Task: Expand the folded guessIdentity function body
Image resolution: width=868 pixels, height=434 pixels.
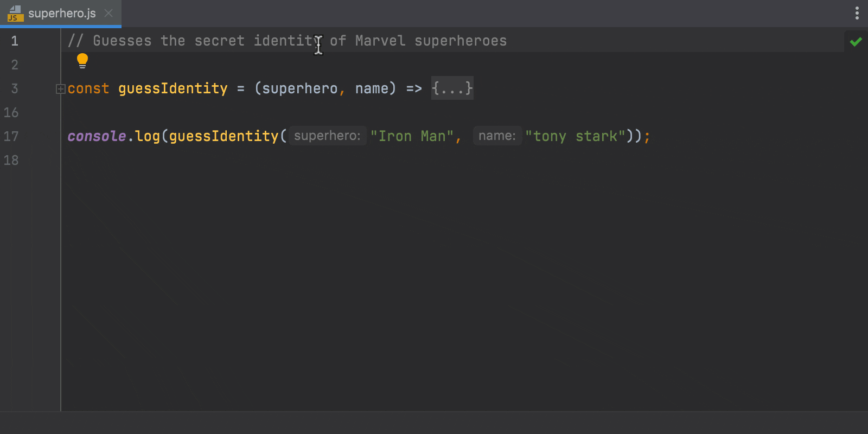Action: [x=61, y=89]
